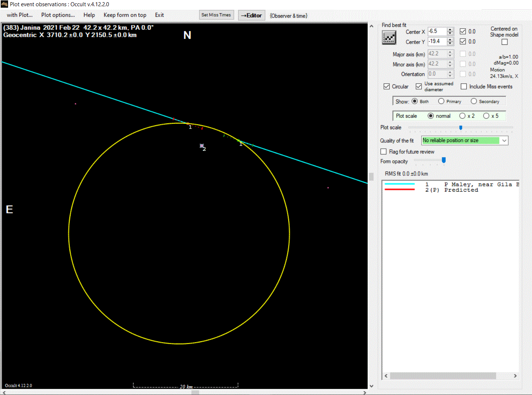Click left arrow of observer list scrollbar

coord(386,376)
